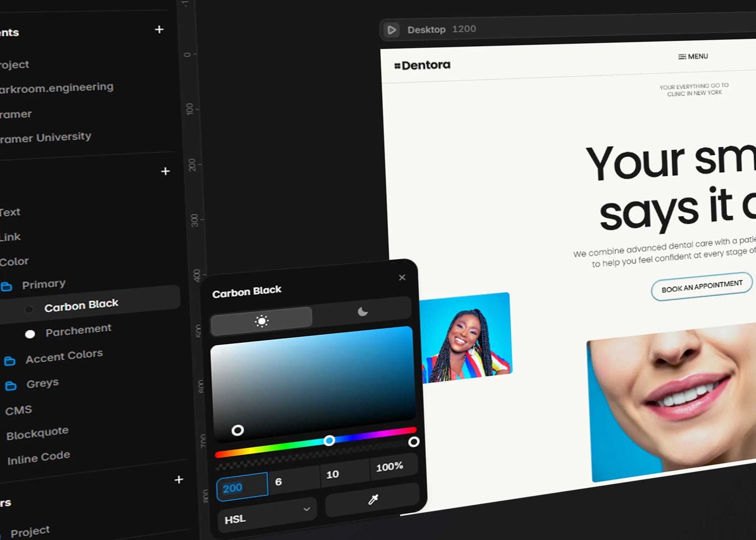Open the MENU button on canvas
Screen dimensions: 756x540
(693, 57)
